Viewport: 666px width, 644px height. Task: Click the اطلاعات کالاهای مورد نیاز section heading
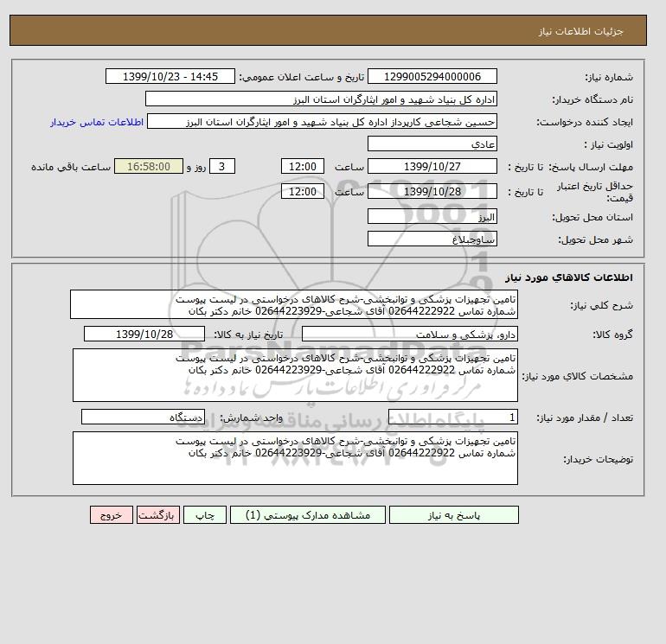point(569,277)
